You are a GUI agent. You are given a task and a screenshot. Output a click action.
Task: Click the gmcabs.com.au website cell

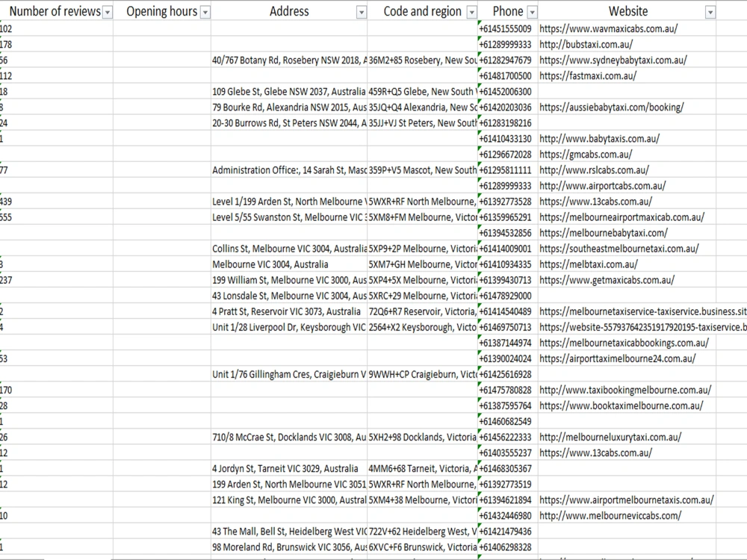627,155
